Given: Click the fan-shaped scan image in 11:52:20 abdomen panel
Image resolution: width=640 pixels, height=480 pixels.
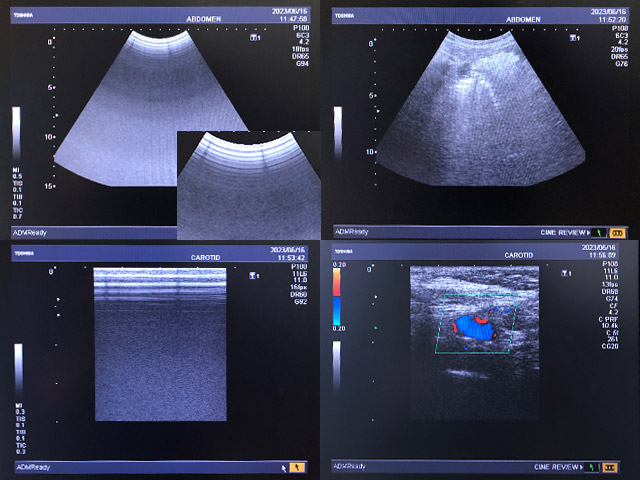Looking at the screenshot, I should (480, 108).
